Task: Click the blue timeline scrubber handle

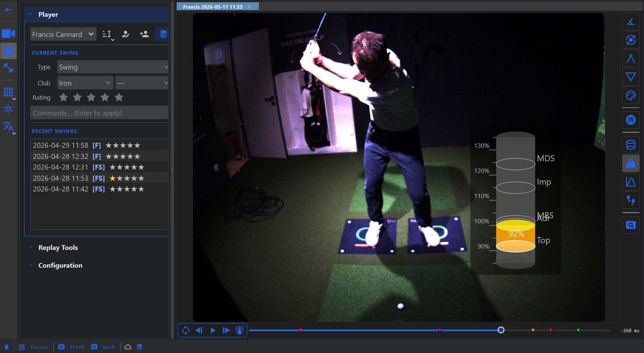Action: 501,330
